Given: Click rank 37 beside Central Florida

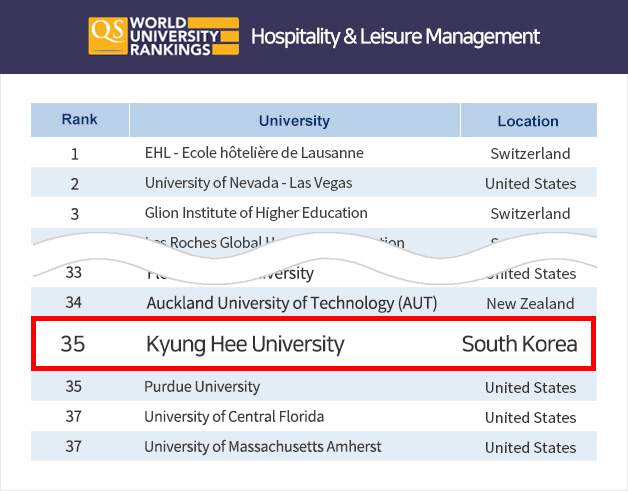Looking at the screenshot, I should [74, 417].
